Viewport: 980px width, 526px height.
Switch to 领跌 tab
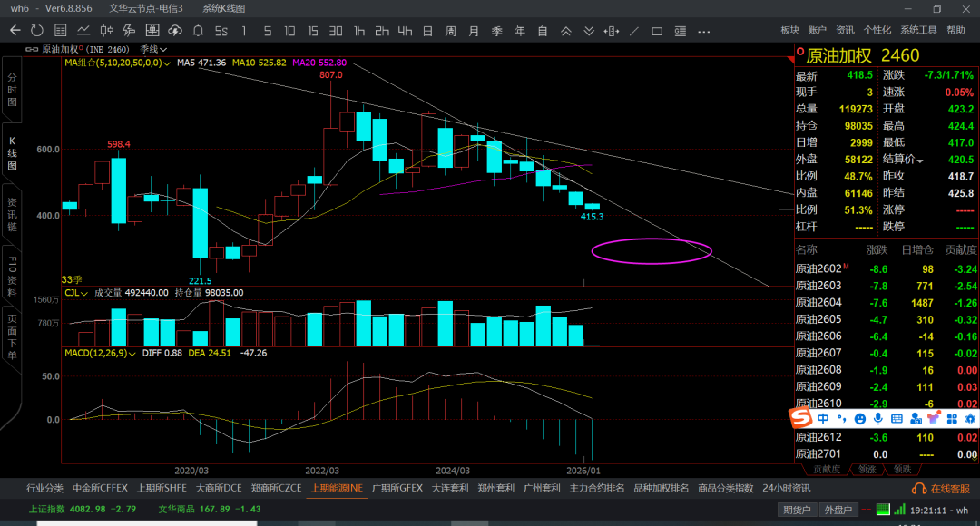[x=902, y=469]
